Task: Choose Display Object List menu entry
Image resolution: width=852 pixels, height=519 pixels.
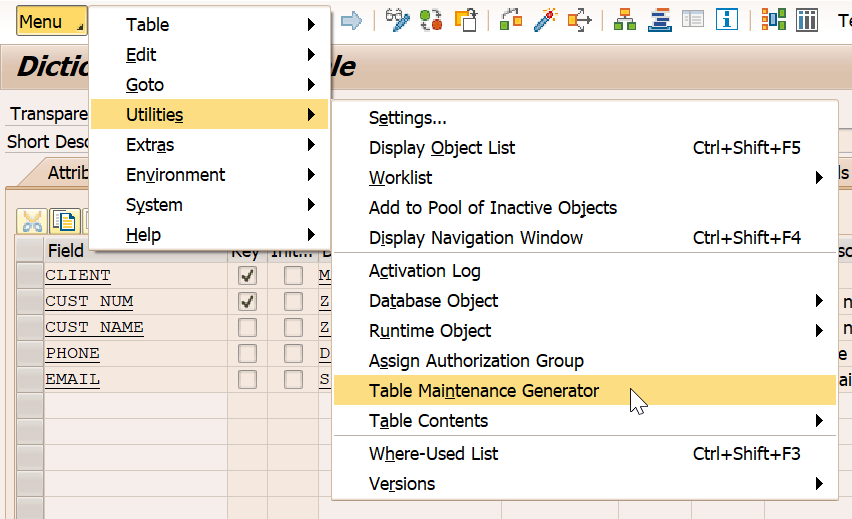Action: pyautogui.click(x=585, y=148)
